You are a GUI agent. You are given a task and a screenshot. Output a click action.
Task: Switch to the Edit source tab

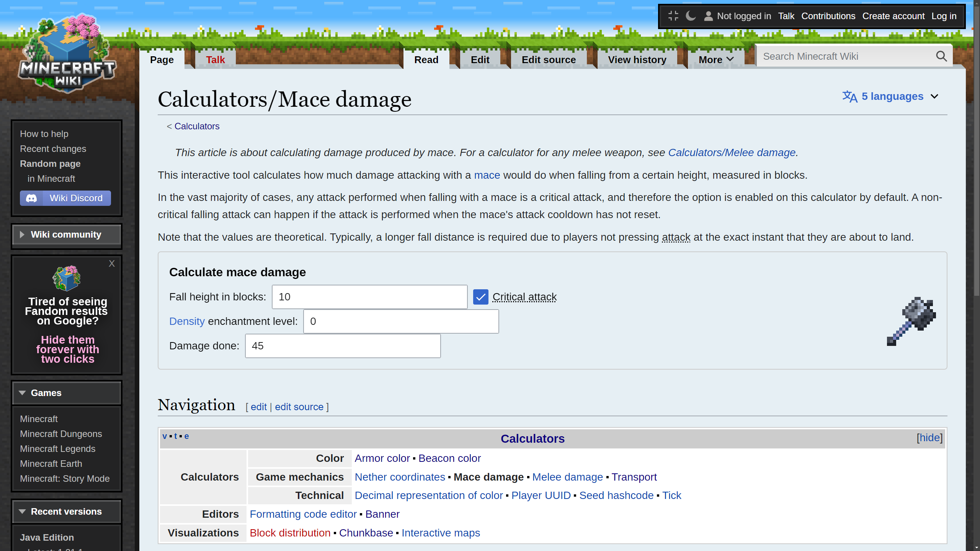pos(549,59)
